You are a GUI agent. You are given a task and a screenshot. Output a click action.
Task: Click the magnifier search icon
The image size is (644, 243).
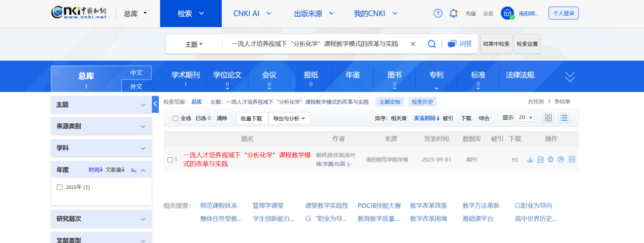click(x=432, y=44)
